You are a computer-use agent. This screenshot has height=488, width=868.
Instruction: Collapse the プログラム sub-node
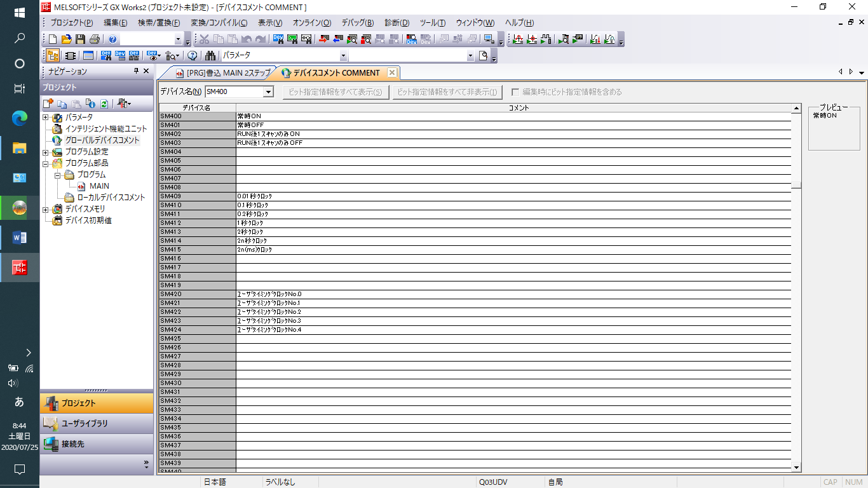(x=57, y=175)
